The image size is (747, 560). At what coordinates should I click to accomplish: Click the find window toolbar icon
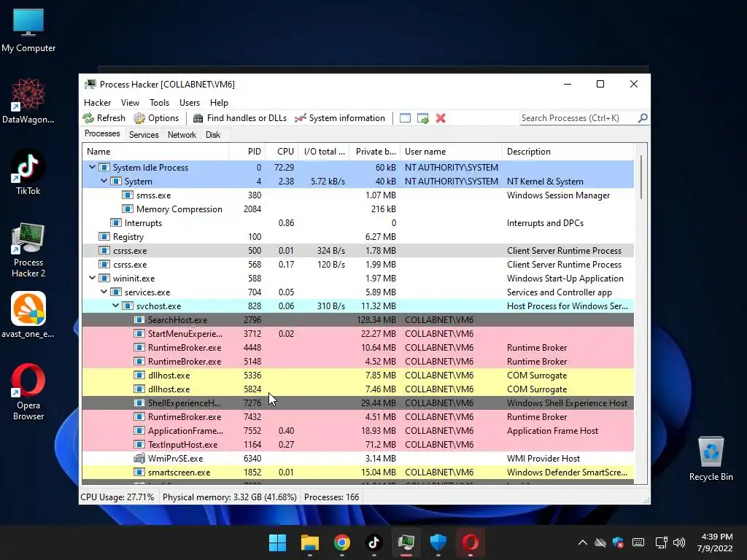pos(405,118)
